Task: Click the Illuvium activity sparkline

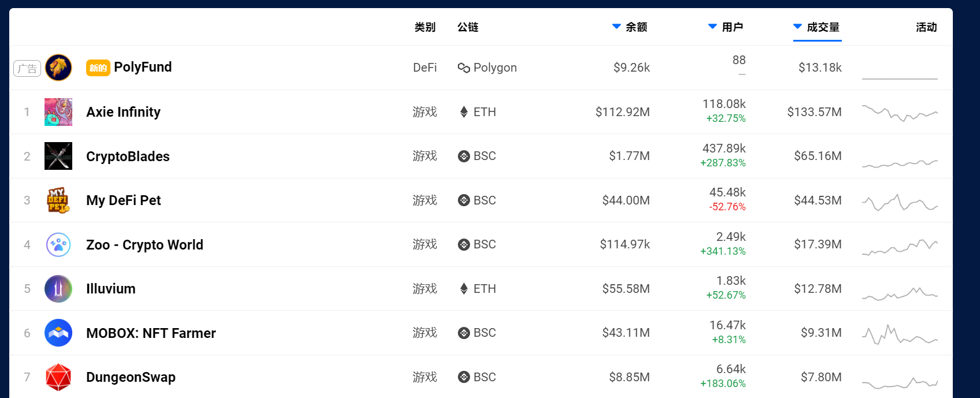Action: click(900, 293)
